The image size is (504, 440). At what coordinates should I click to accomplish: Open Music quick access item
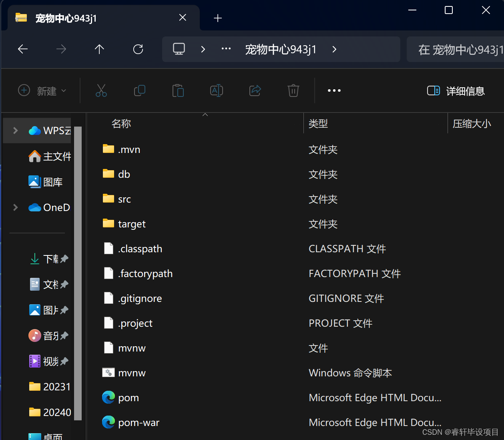[x=49, y=336]
